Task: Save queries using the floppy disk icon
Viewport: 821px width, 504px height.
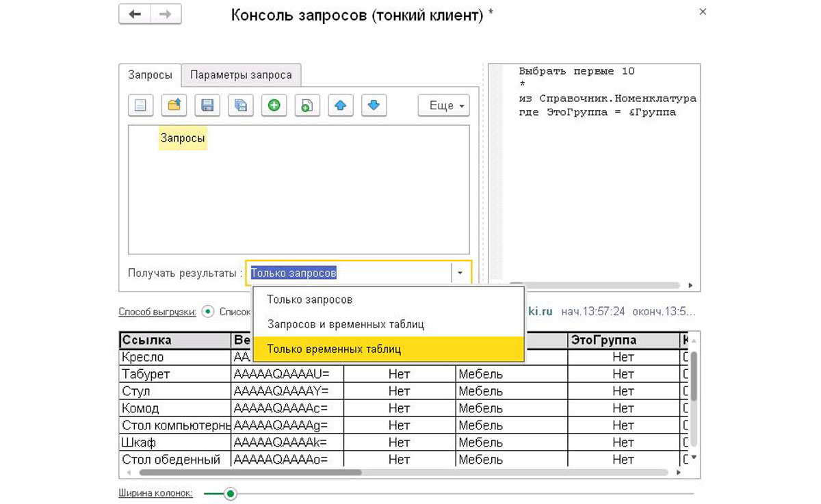Action: (x=207, y=105)
